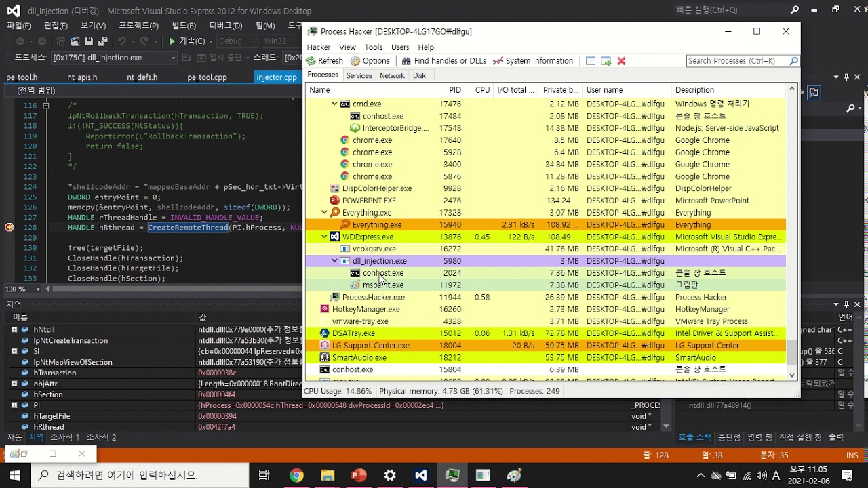Expand the hNtdll variable in Locals
Screen dimensions: 868x488
(x=14, y=329)
